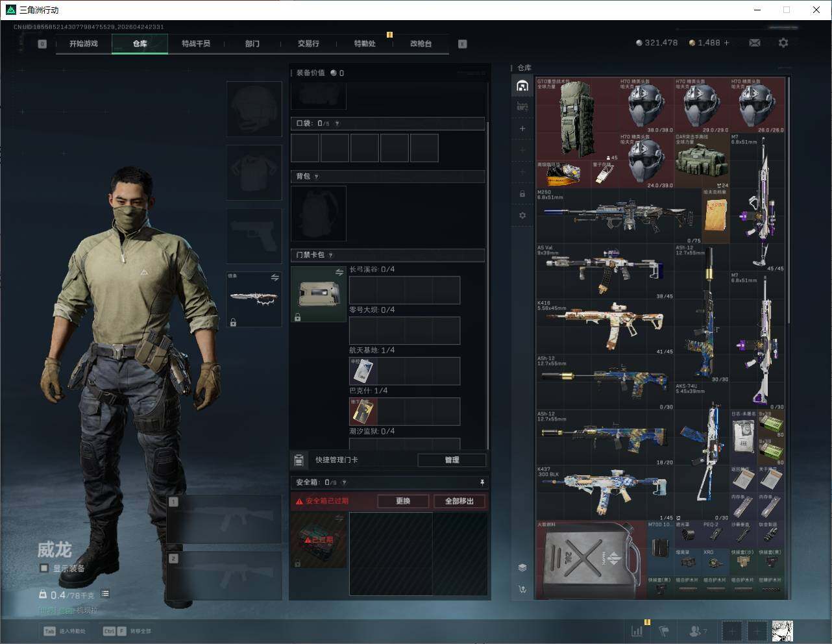Select primary weapon slot 2
The image size is (832, 644).
pos(225,575)
